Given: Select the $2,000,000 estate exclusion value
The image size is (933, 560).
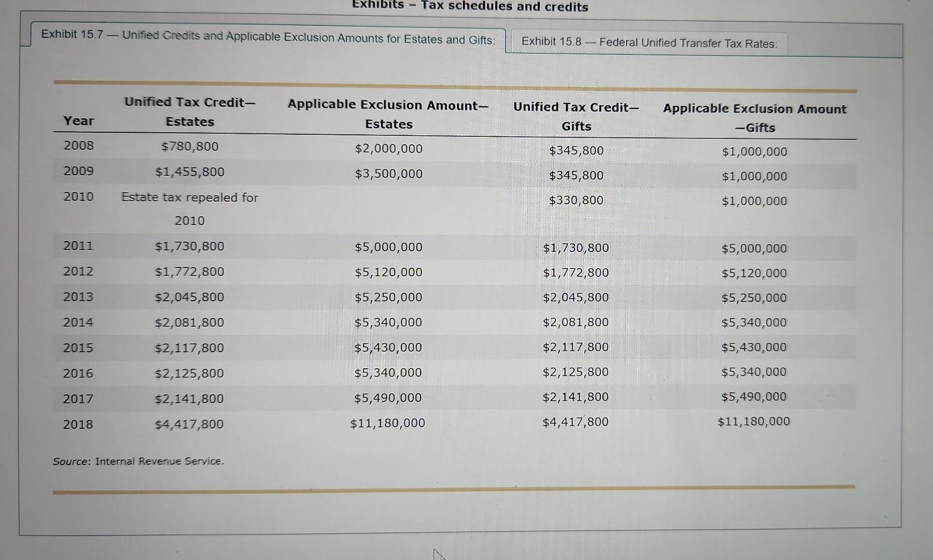Looking at the screenshot, I should click(389, 149).
